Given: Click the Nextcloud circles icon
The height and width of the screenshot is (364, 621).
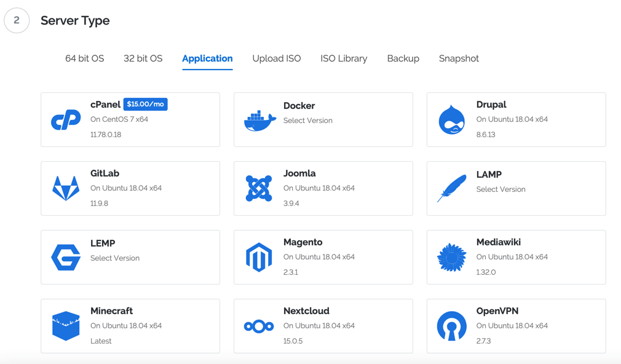Looking at the screenshot, I should click(x=259, y=326).
